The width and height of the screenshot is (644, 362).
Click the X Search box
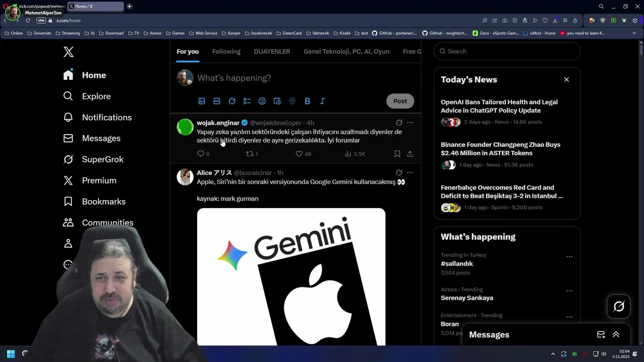(x=507, y=51)
